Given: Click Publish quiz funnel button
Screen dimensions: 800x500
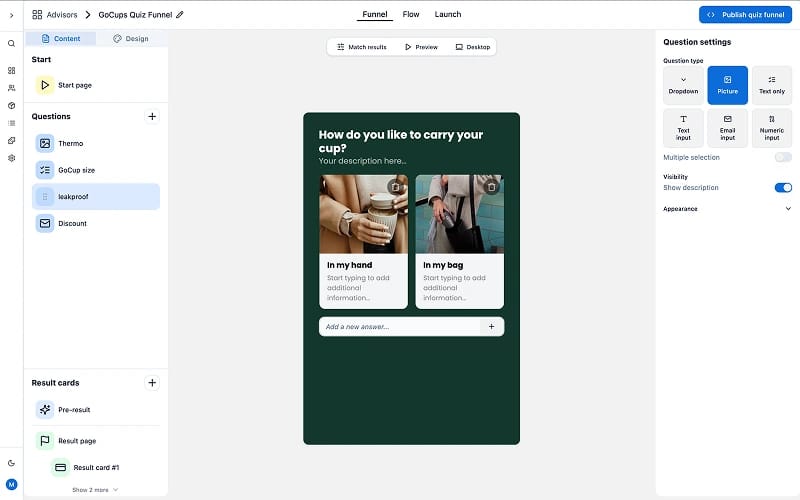Looking at the screenshot, I should point(745,15).
